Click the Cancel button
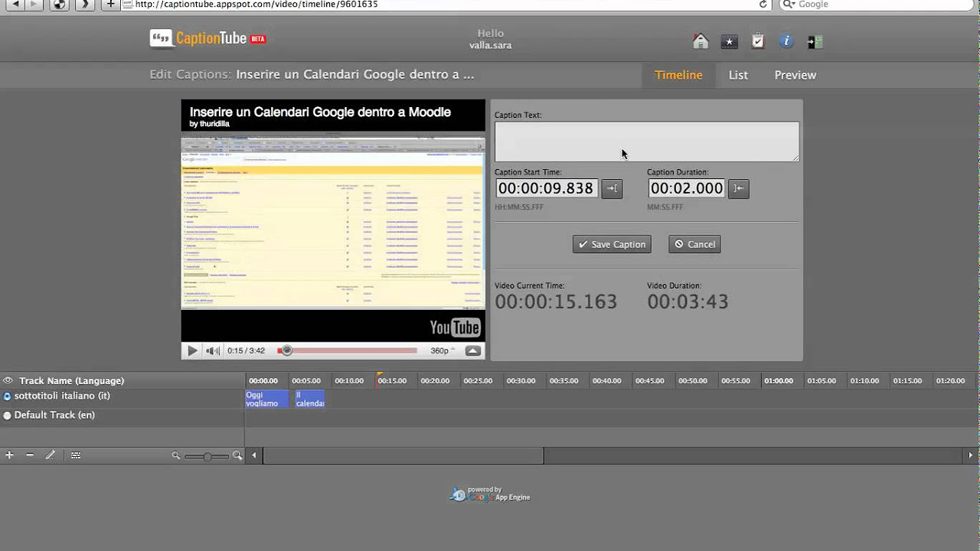 [694, 244]
